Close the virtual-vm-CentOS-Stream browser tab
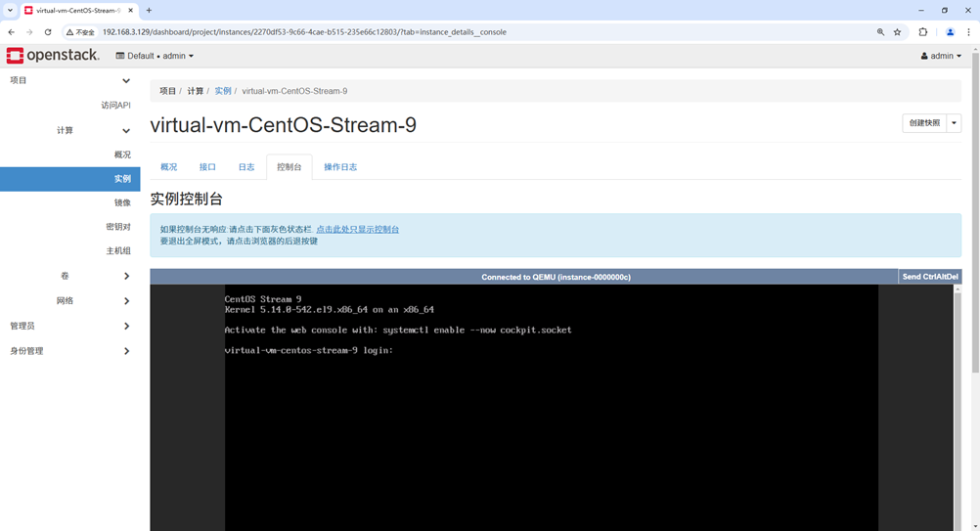This screenshot has height=531, width=980. pyautogui.click(x=131, y=10)
